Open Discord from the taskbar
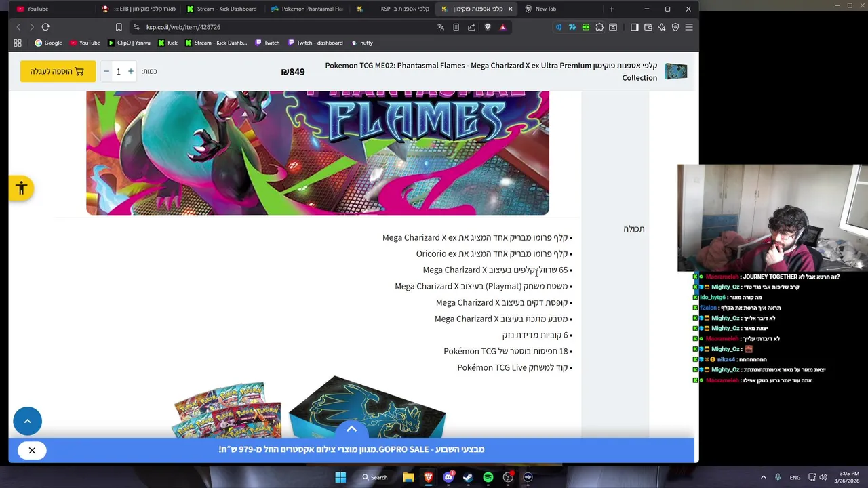This screenshot has width=868, height=488. [448, 477]
